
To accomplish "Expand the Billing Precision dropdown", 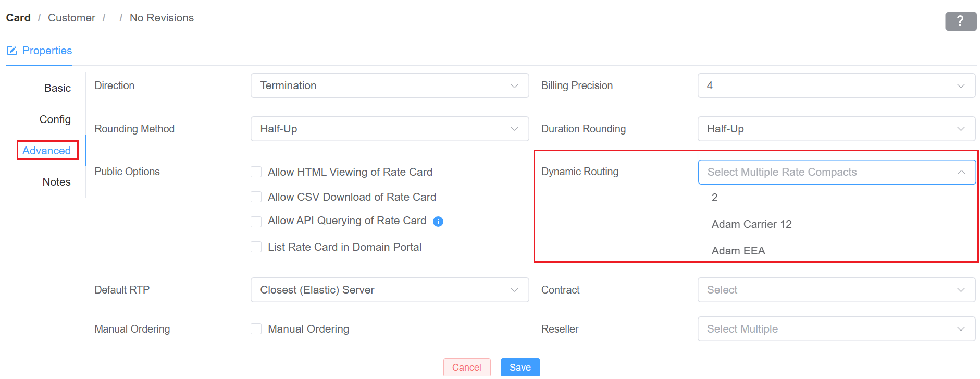I will tap(836, 85).
